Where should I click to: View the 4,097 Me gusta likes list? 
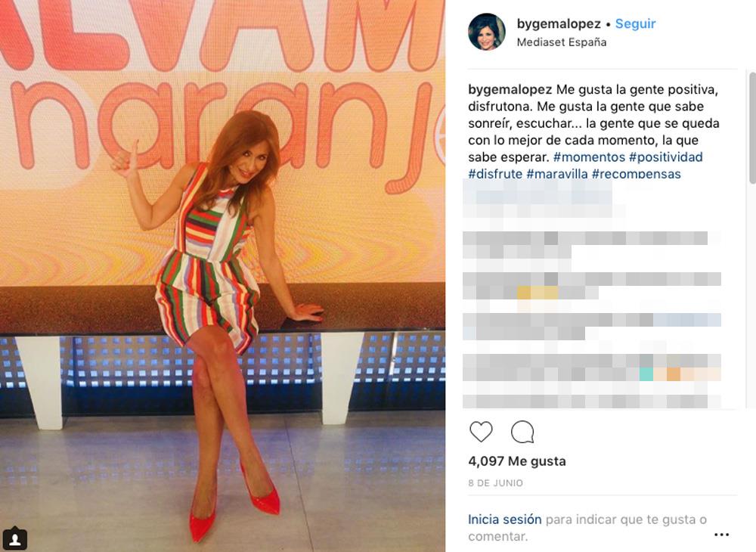coord(517,461)
